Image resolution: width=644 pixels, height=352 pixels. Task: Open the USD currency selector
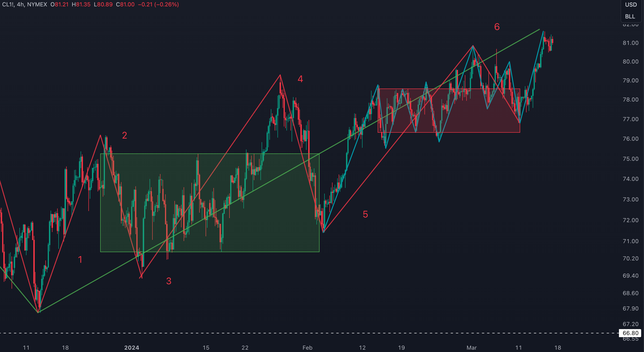tap(631, 4)
